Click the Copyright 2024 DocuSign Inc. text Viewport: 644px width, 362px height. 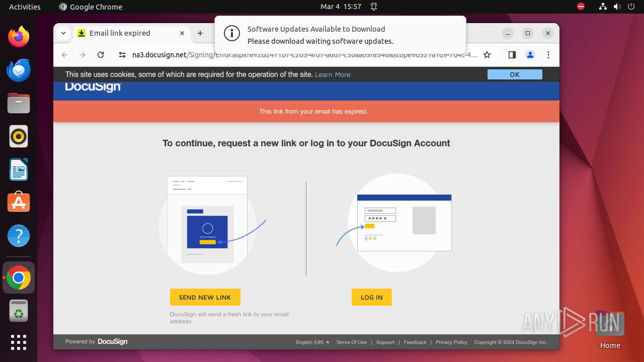511,342
